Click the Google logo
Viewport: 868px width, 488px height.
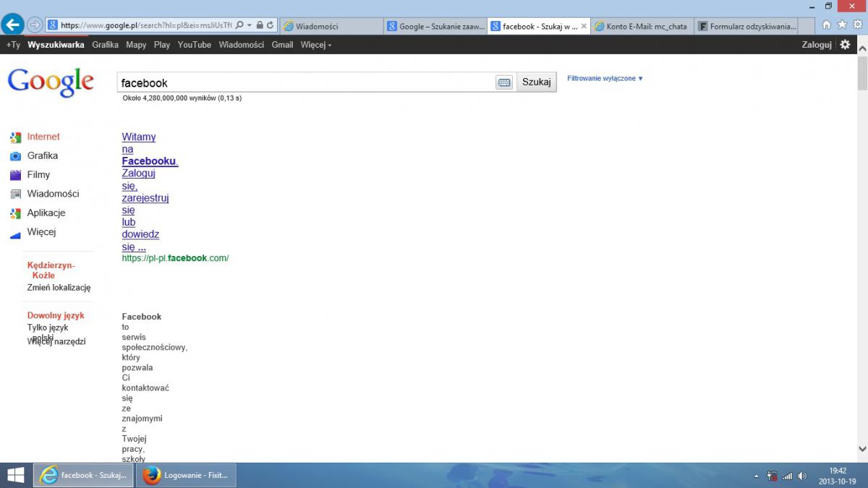pyautogui.click(x=51, y=82)
